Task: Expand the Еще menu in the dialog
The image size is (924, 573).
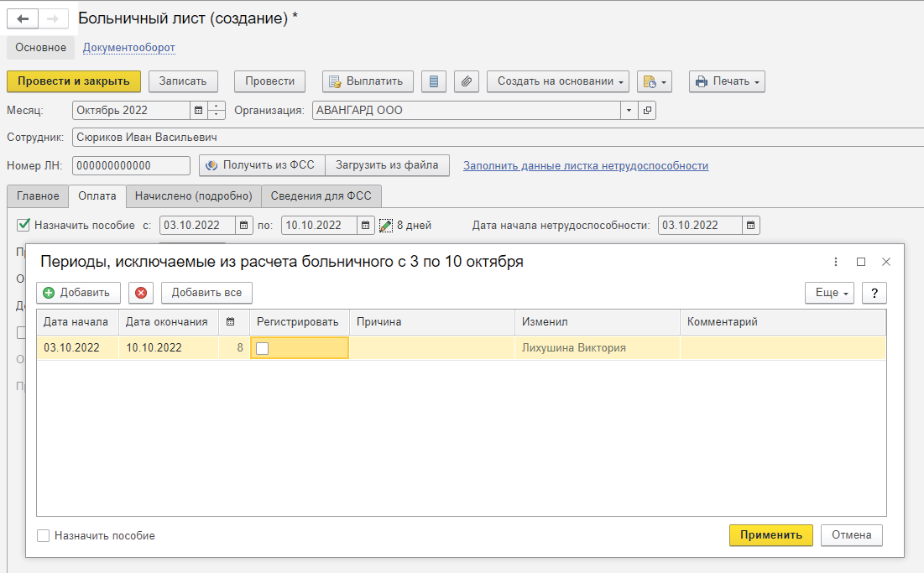Action: pos(829,293)
